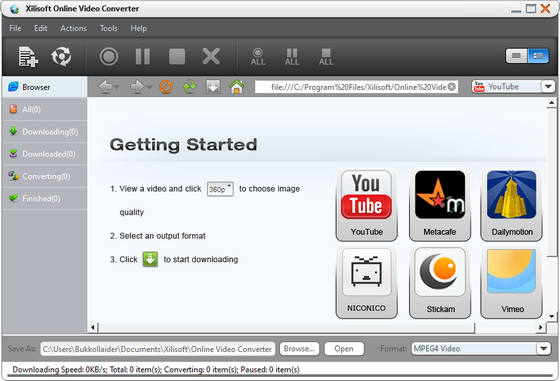Switch to simple list view toggle

[x=516, y=56]
